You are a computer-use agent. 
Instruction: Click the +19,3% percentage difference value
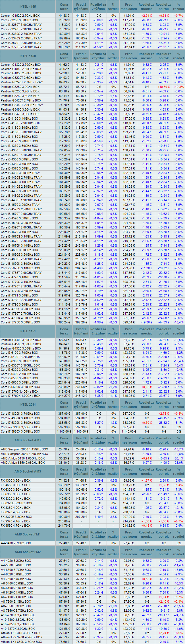click(x=178, y=87)
